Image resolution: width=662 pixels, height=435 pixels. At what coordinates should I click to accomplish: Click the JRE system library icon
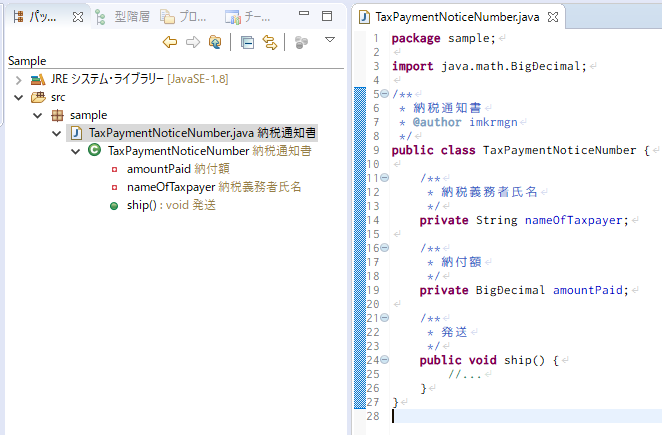point(38,79)
